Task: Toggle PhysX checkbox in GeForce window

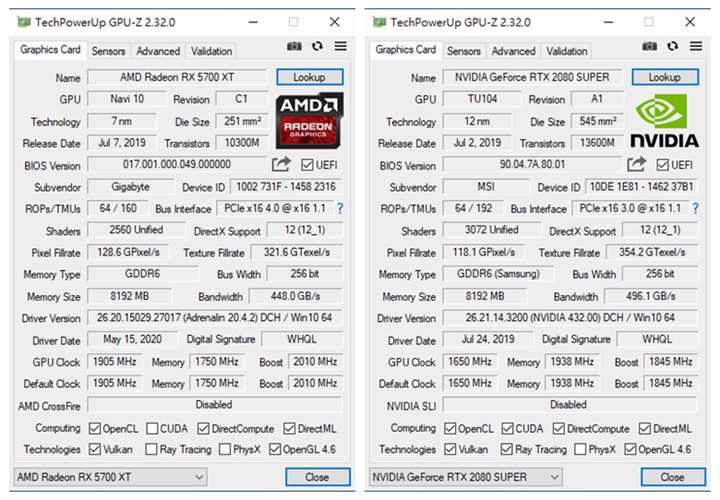Action: point(580,449)
